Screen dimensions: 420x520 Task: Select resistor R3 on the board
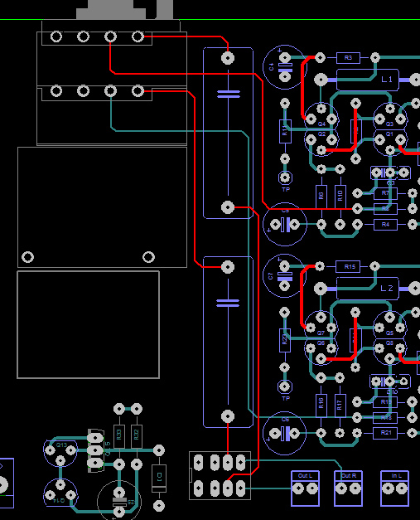[348, 58]
